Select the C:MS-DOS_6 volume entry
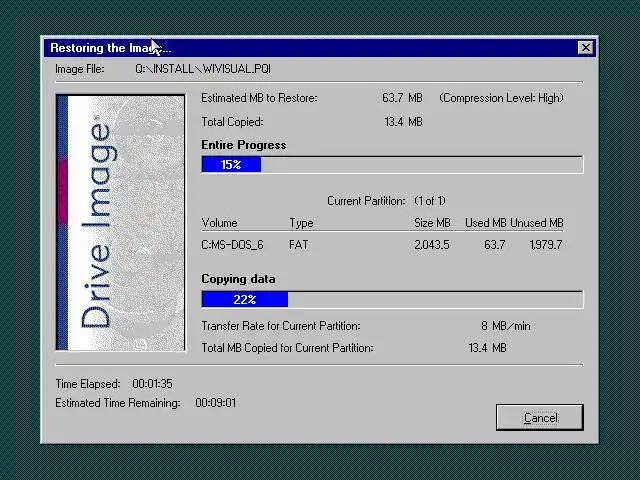Image resolution: width=640 pixels, height=480 pixels. pos(232,245)
